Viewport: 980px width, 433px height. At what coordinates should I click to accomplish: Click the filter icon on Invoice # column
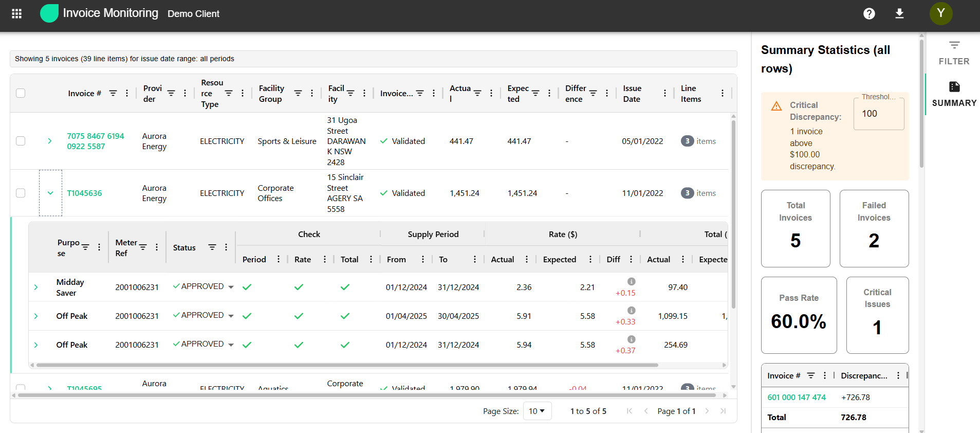[x=113, y=93]
